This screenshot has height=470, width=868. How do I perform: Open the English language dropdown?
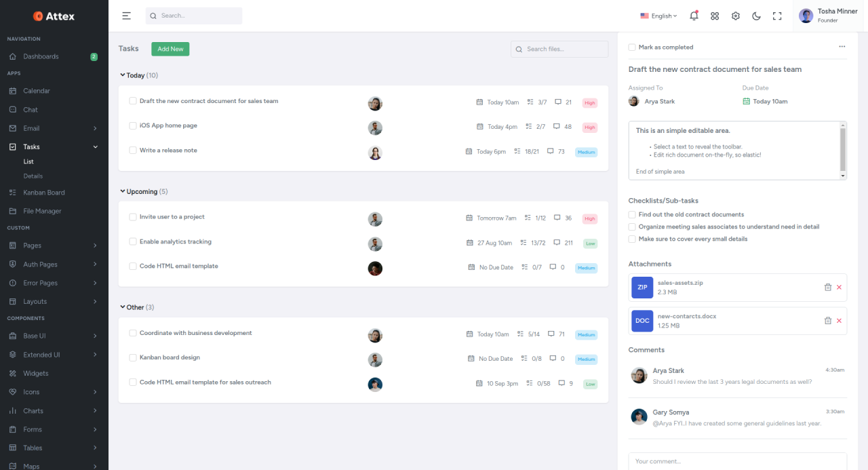coord(658,16)
